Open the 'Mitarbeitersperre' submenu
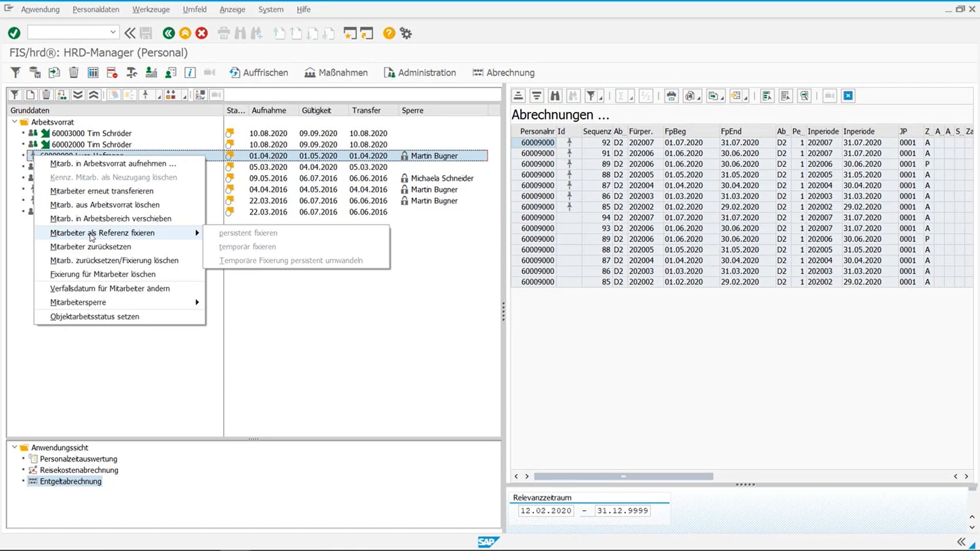980x551 pixels. click(119, 302)
